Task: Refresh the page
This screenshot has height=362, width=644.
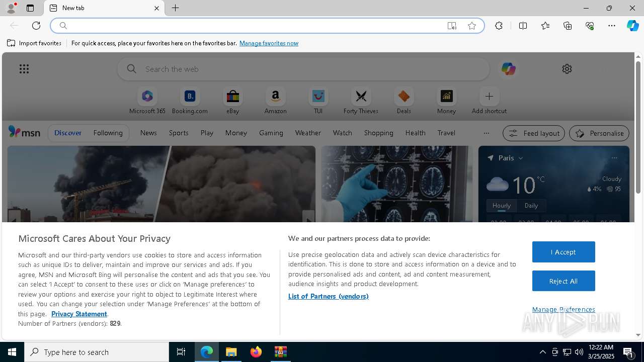Action: 36,26
